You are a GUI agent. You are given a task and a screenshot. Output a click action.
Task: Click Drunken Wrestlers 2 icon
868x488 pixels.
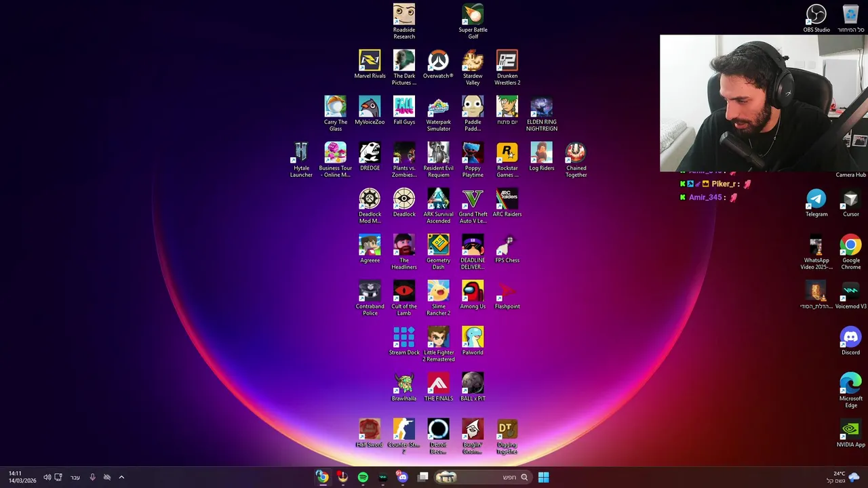click(507, 67)
